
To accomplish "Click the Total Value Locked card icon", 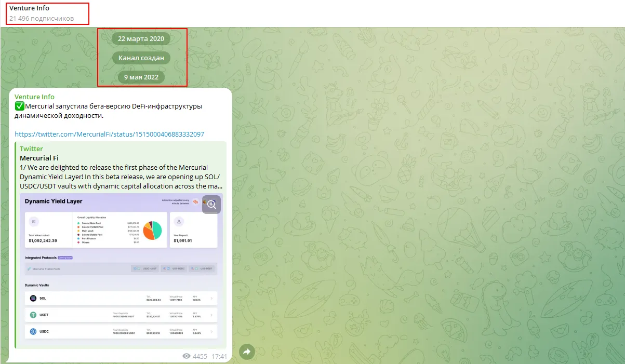I will [34, 221].
